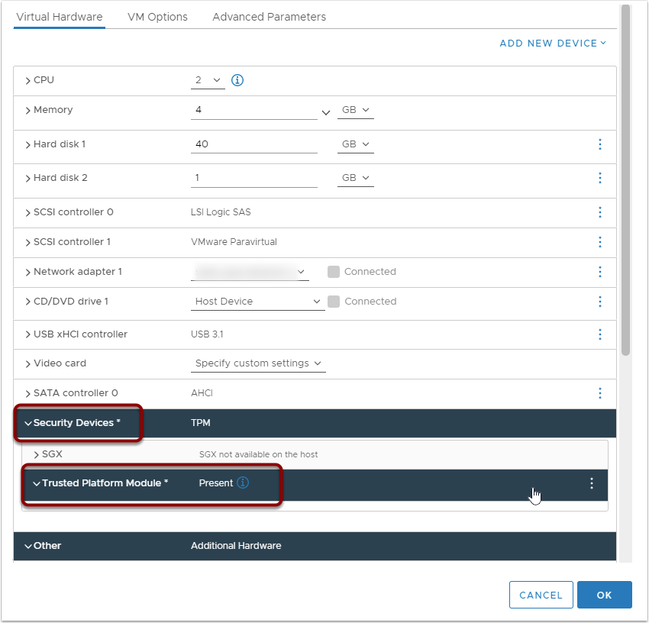649x623 pixels.
Task: Expand the Hard disk 2 row
Action: [x=28, y=178]
